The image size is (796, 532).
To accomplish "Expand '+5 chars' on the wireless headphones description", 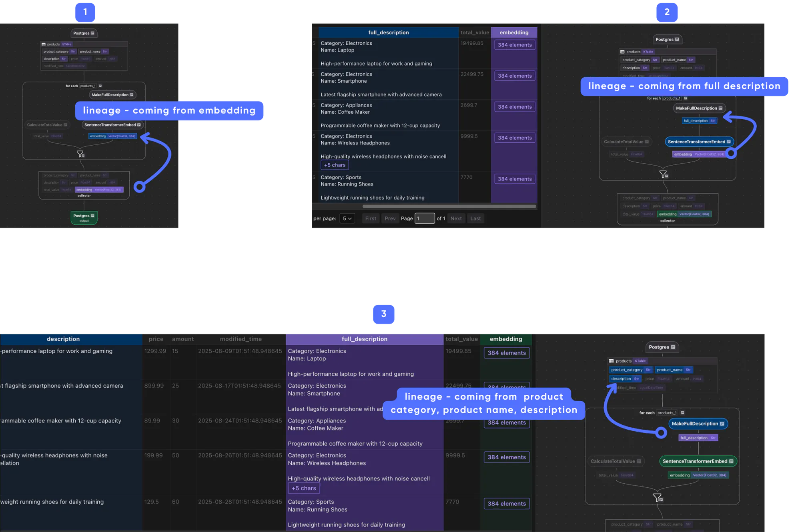I will 335,165.
